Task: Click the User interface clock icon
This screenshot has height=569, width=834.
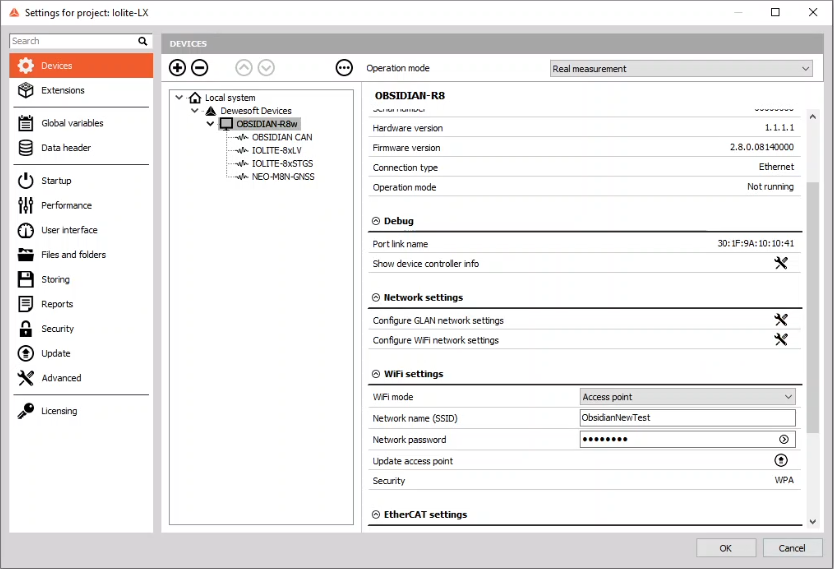Action: [26, 230]
